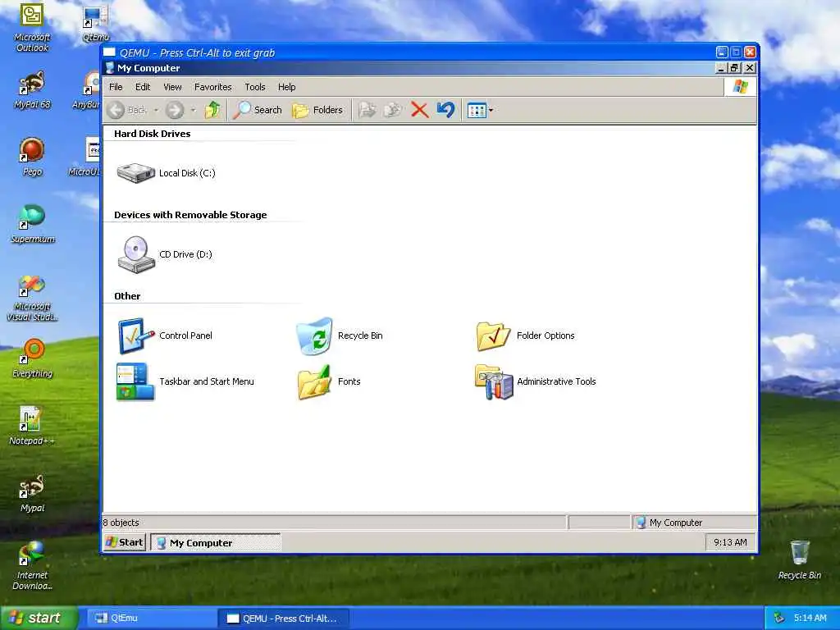This screenshot has width=840, height=630.
Task: Click the guest clock showing 9:13 AM
Action: coord(730,542)
